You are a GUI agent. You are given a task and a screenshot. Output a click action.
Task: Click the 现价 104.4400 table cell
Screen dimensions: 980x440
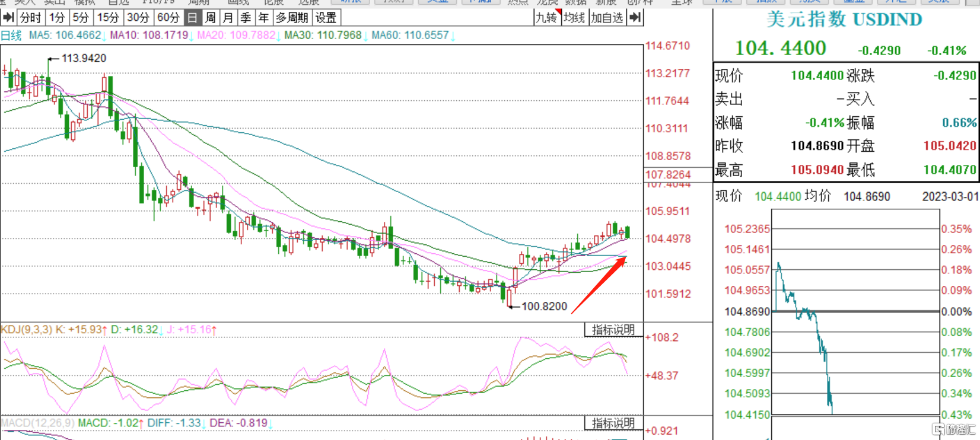816,76
